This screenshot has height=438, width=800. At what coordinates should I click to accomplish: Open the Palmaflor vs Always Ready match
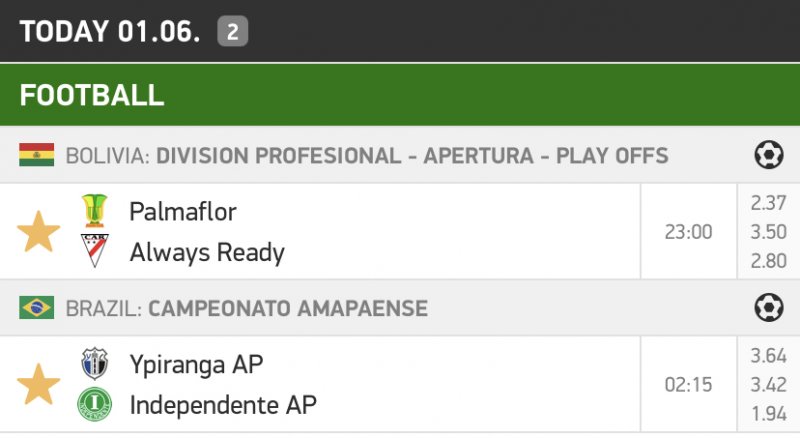pyautogui.click(x=380, y=232)
